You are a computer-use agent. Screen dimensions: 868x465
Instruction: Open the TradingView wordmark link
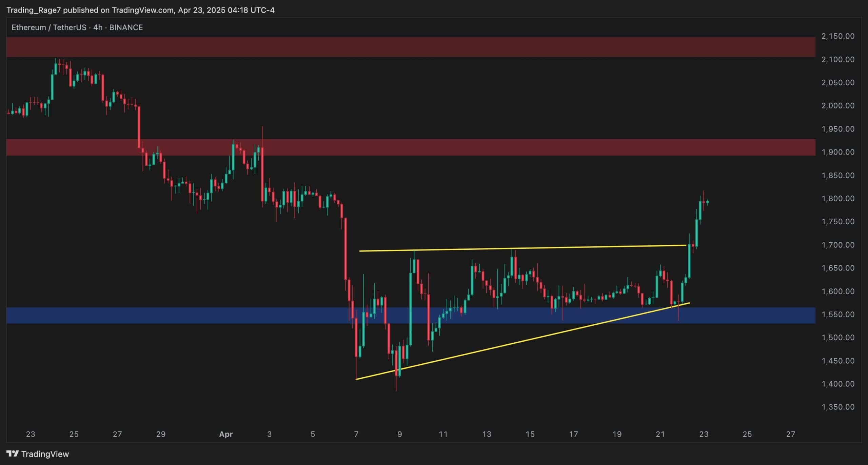[x=45, y=454]
